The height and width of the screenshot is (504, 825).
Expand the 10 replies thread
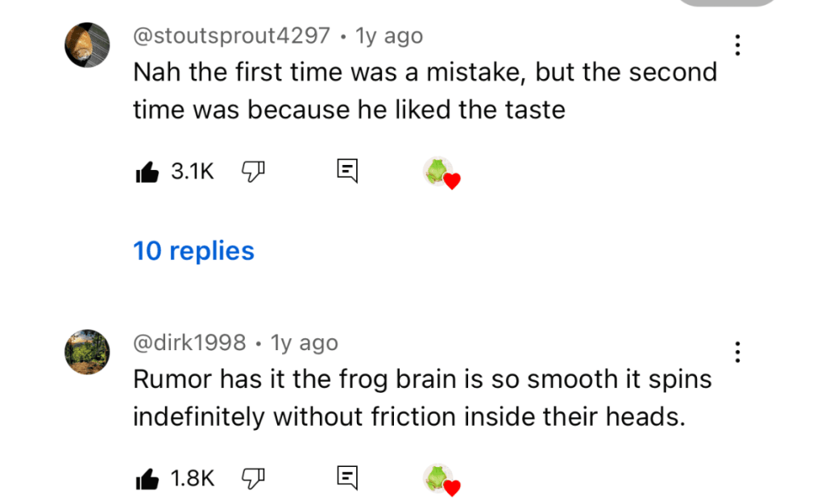(193, 251)
